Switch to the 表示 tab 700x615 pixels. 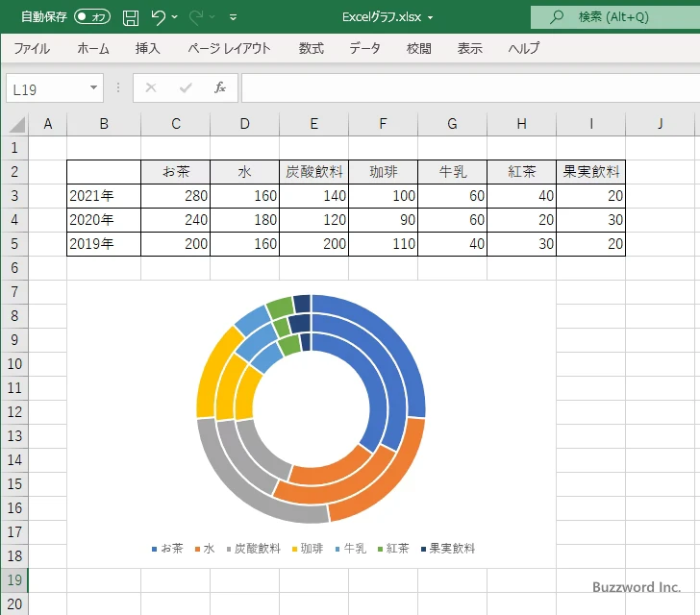point(469,48)
